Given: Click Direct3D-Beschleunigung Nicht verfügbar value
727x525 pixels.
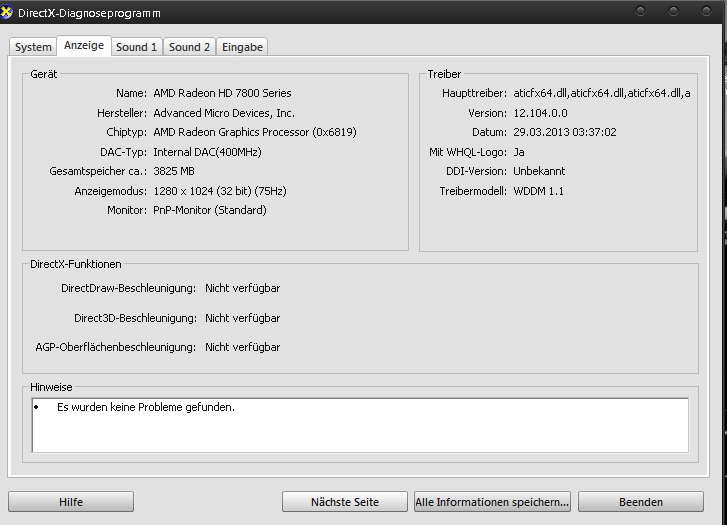Looking at the screenshot, I should point(242,318).
